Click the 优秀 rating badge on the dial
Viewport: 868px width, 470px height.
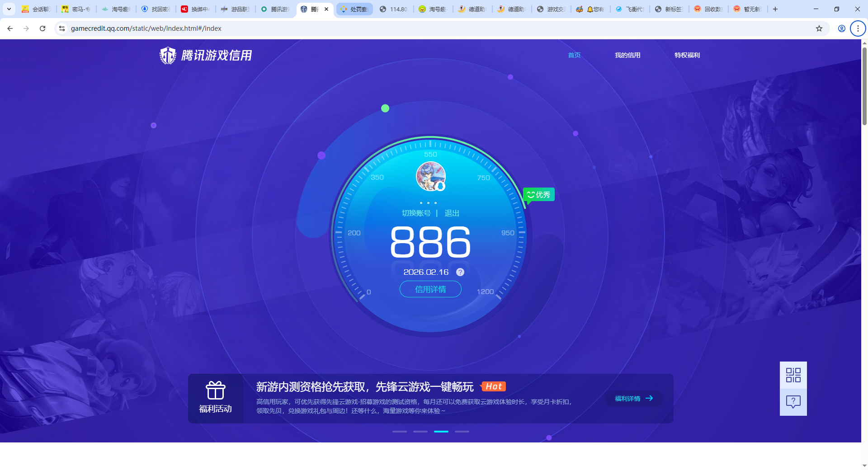[538, 194]
